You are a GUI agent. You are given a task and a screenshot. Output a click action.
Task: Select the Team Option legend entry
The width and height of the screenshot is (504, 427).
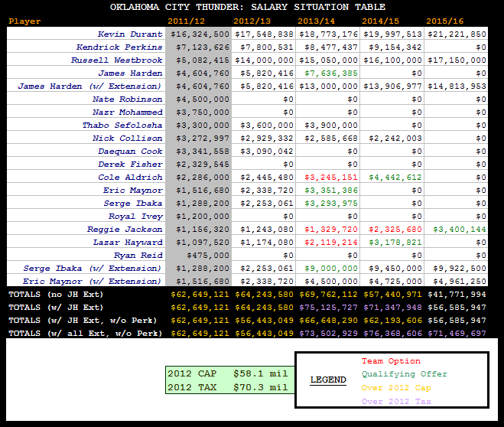tap(391, 360)
